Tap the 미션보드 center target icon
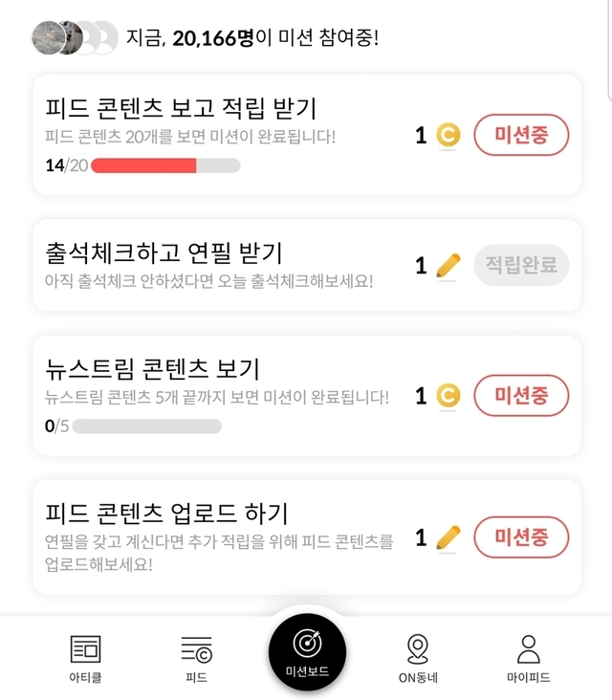The image size is (612, 700). click(x=307, y=643)
